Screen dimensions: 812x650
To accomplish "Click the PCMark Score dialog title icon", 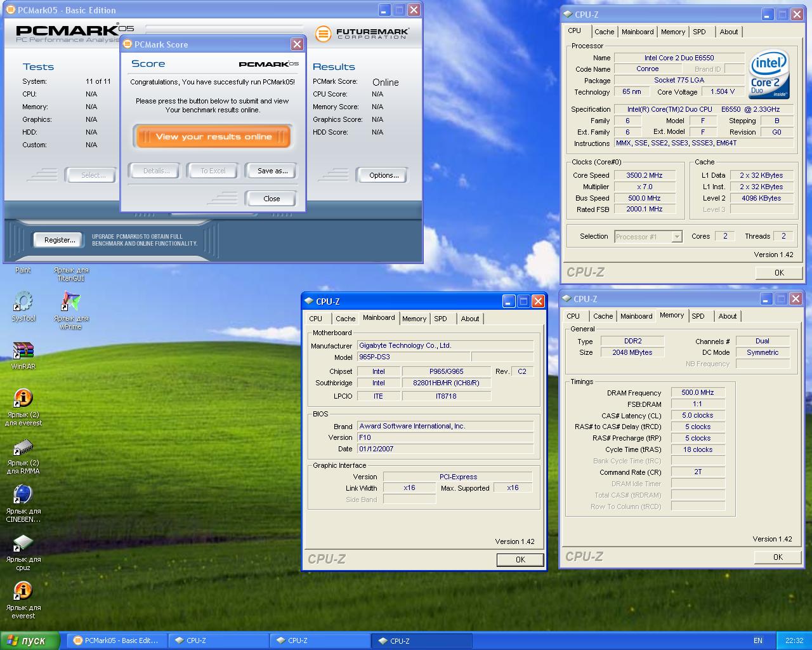I will (x=128, y=44).
